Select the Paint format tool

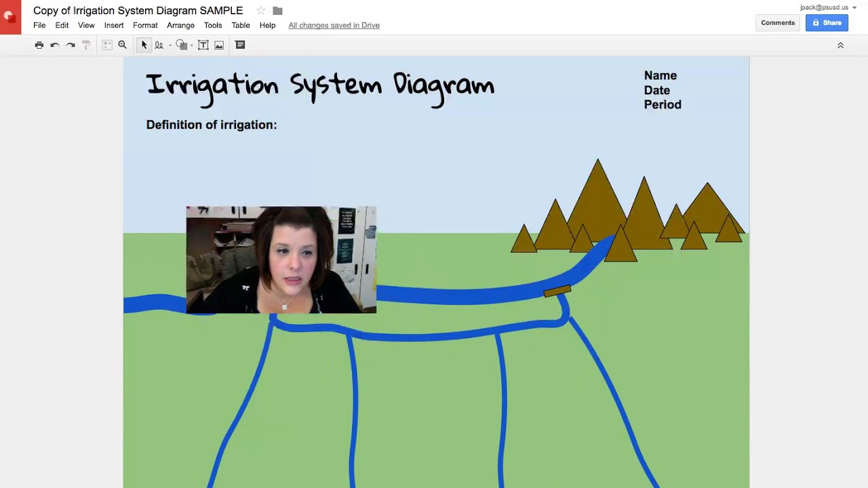coord(86,45)
